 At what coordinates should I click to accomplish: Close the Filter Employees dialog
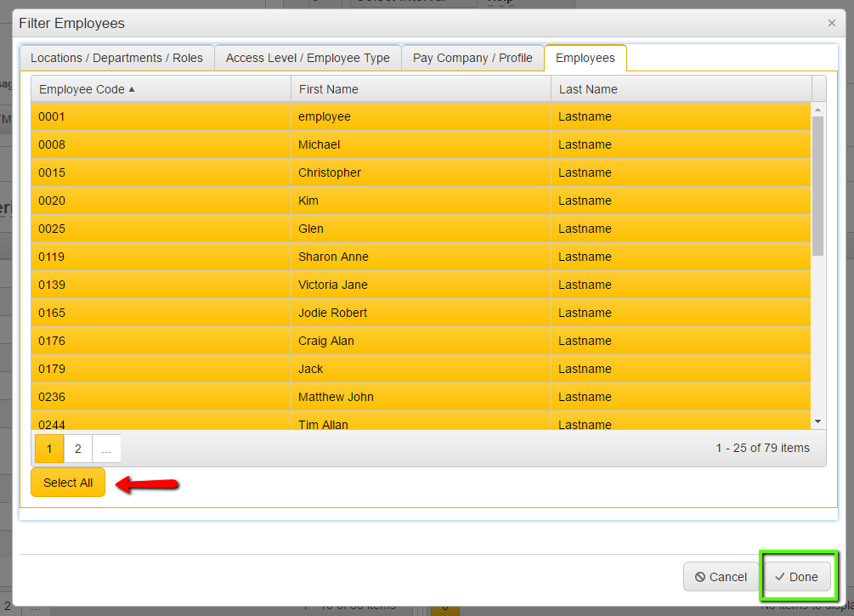[831, 23]
